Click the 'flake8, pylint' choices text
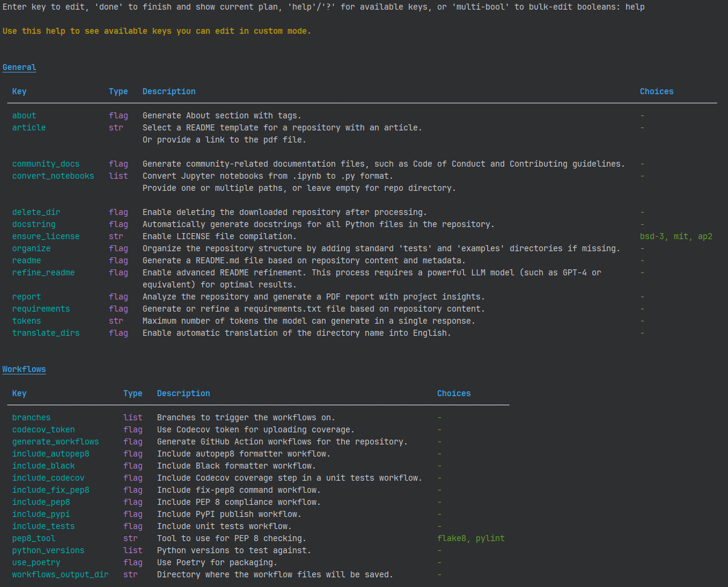The width and height of the screenshot is (728, 587). pos(471,538)
